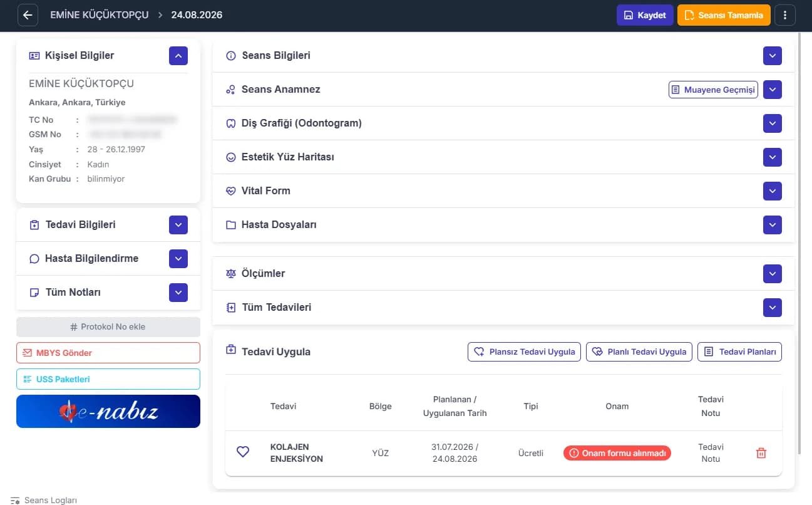Expand the Seans Anamnez section

[773, 90]
